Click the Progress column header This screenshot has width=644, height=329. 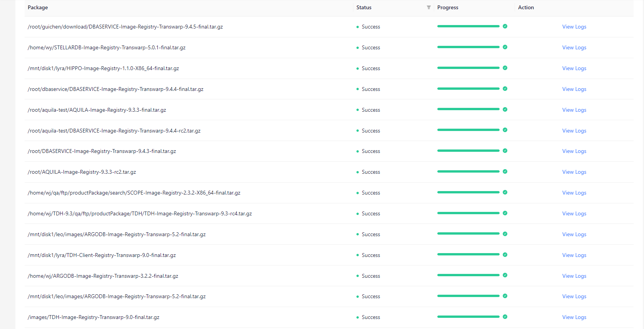[x=448, y=7]
